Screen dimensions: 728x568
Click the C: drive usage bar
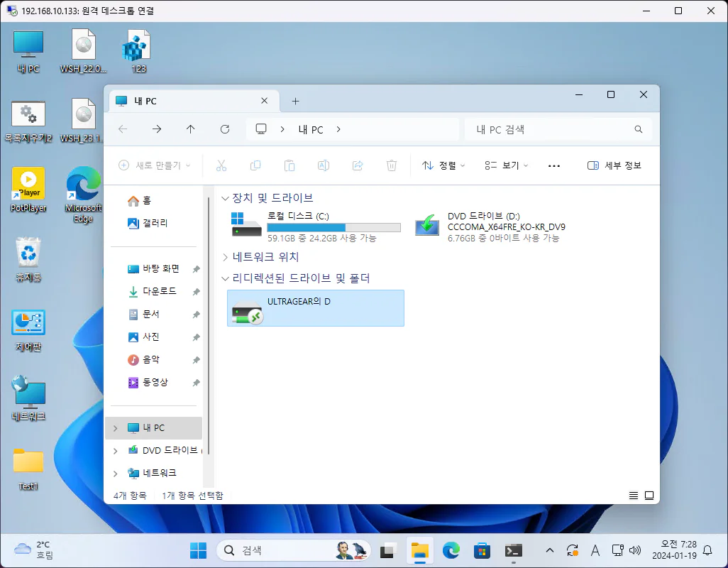tap(333, 228)
